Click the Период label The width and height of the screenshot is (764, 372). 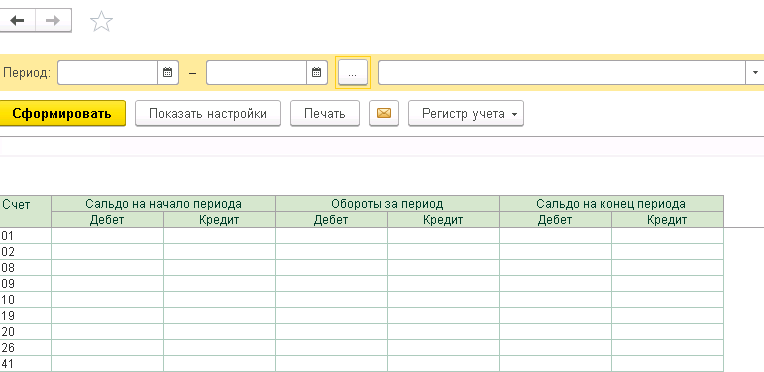(x=27, y=73)
